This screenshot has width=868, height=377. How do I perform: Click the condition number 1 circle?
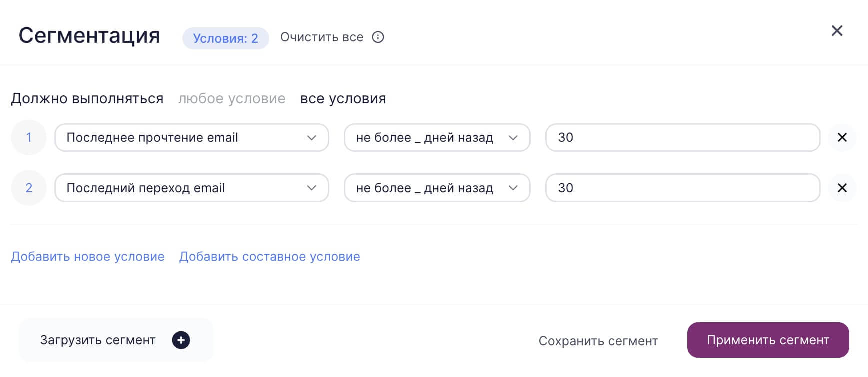29,137
